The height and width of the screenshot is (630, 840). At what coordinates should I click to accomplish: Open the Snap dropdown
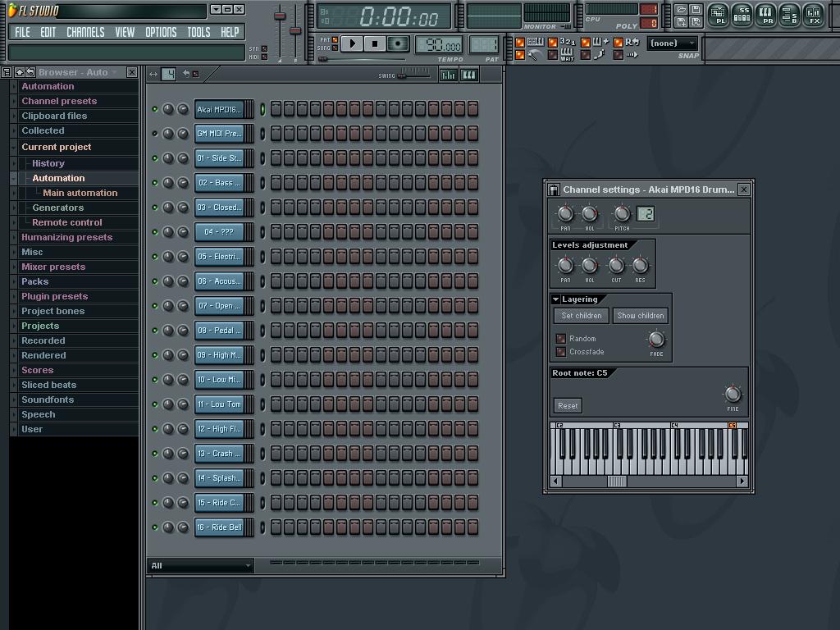pos(673,43)
